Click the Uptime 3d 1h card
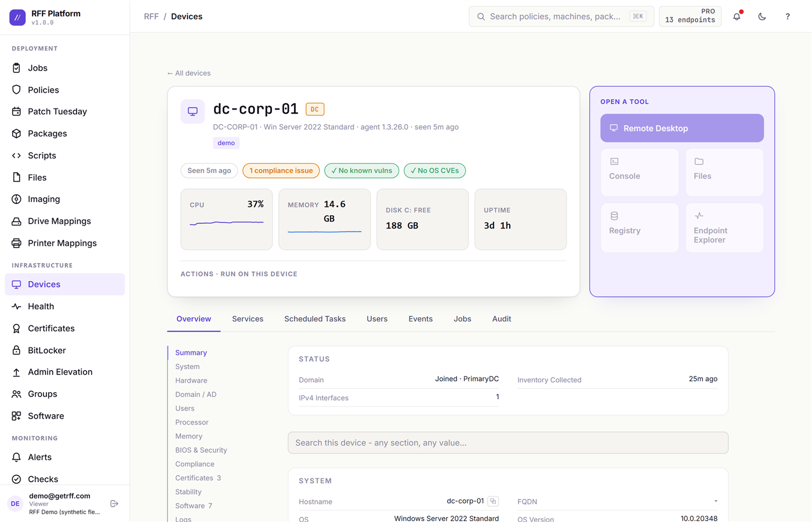The width and height of the screenshot is (812, 522). pyautogui.click(x=520, y=219)
